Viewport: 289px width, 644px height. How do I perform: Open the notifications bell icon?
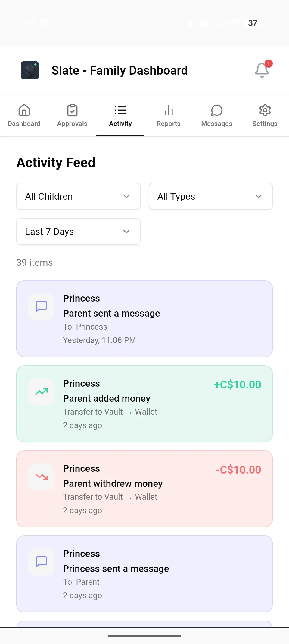262,70
